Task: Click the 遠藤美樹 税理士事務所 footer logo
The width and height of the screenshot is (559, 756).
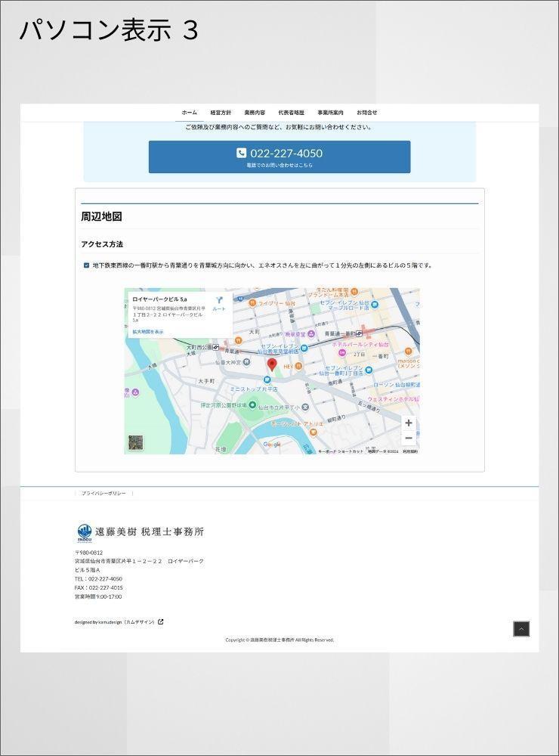Action: click(141, 532)
